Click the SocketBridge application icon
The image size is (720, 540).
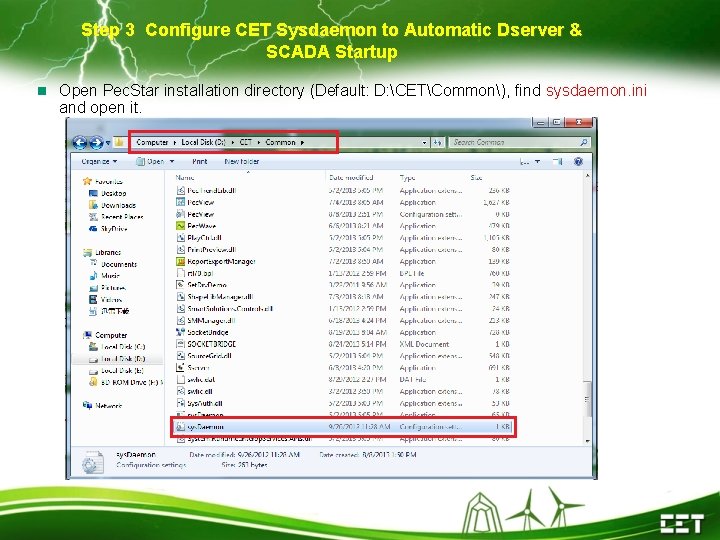click(180, 332)
